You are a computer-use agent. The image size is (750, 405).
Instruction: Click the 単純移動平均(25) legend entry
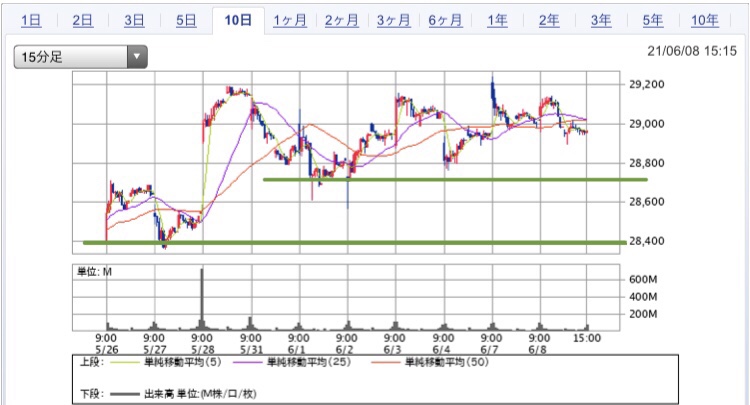pos(309,362)
